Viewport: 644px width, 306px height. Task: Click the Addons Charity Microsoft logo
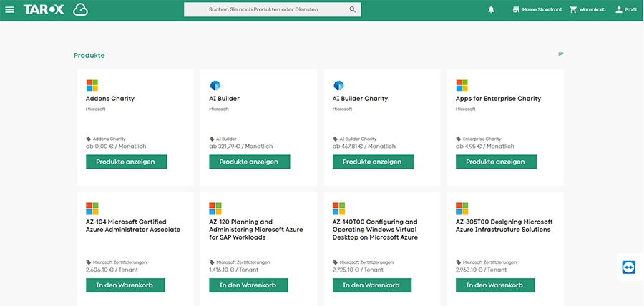pyautogui.click(x=92, y=85)
